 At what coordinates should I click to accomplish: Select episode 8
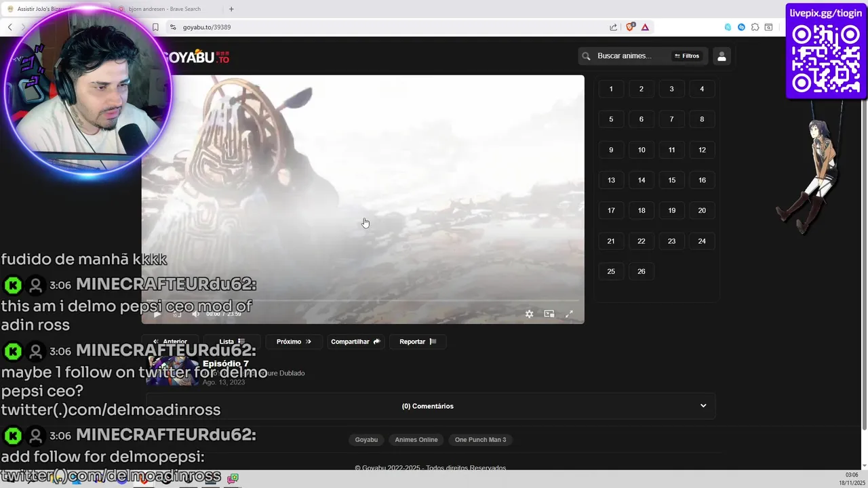(x=702, y=119)
